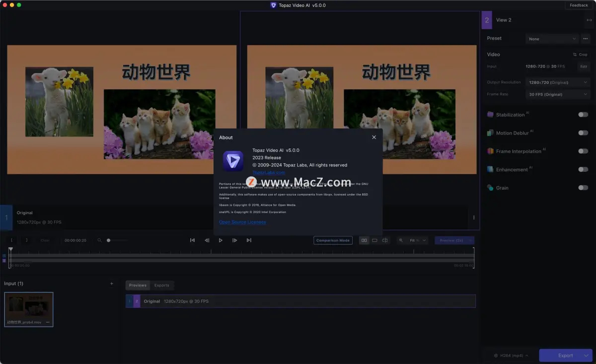Screen dimensions: 596x364
Task: Open the Open Source Licenses link
Action: [x=242, y=222]
